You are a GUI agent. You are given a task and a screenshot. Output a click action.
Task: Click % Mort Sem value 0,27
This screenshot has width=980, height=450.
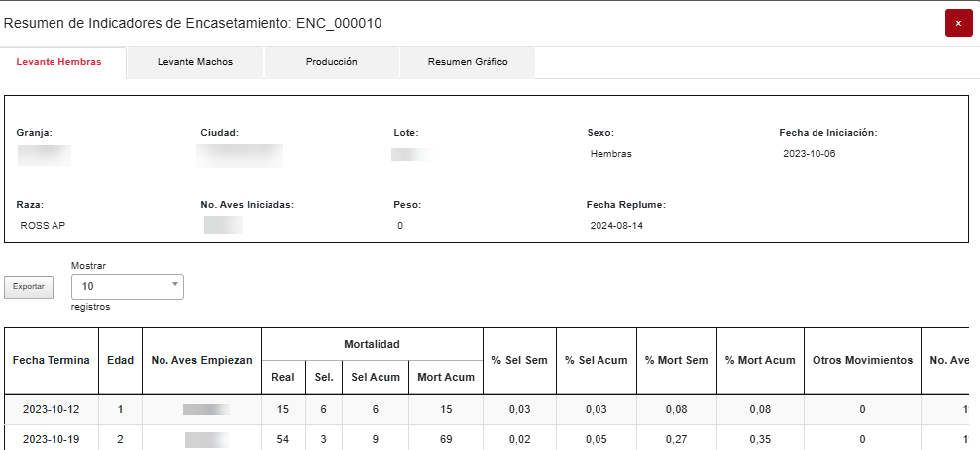pos(677,439)
